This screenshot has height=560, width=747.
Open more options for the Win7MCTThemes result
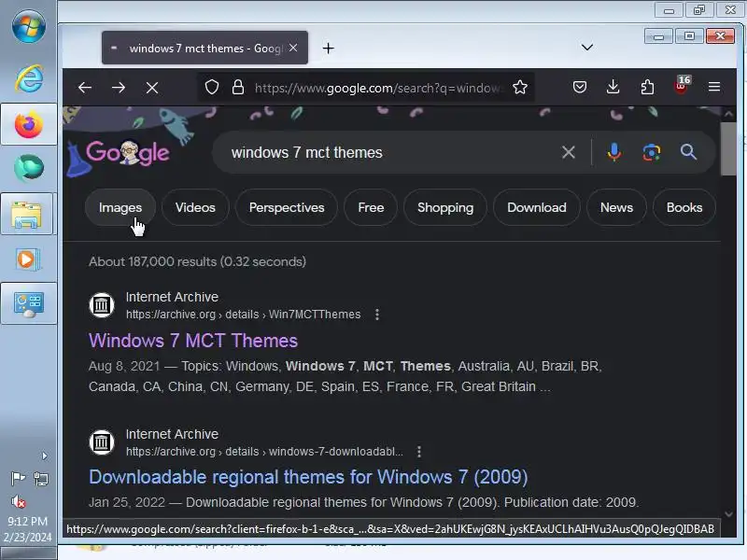click(x=377, y=315)
